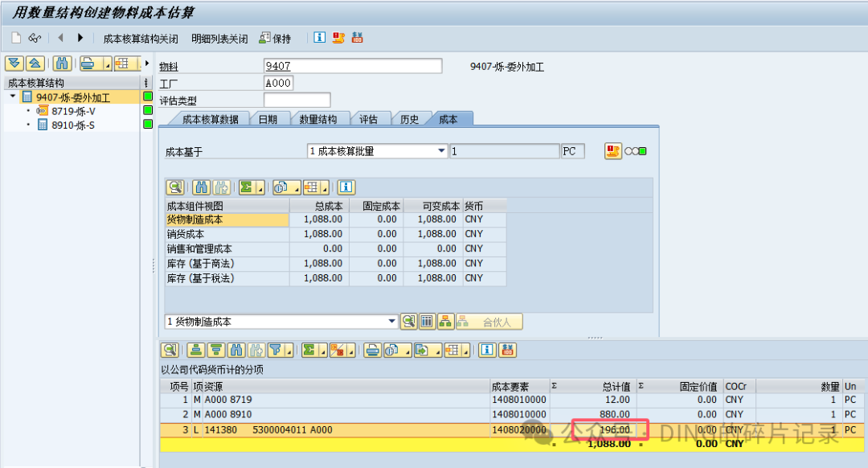Sort descending in the itemization toolbar

216,350
